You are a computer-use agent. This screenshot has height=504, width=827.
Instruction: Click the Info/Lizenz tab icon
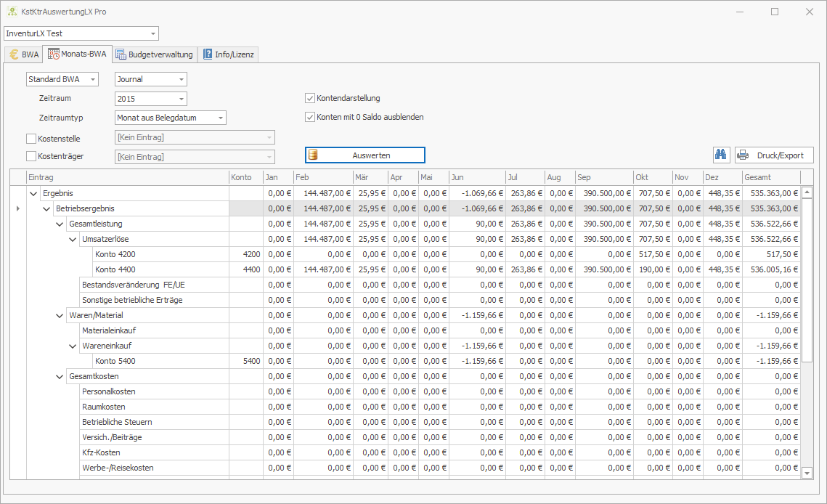pos(208,54)
